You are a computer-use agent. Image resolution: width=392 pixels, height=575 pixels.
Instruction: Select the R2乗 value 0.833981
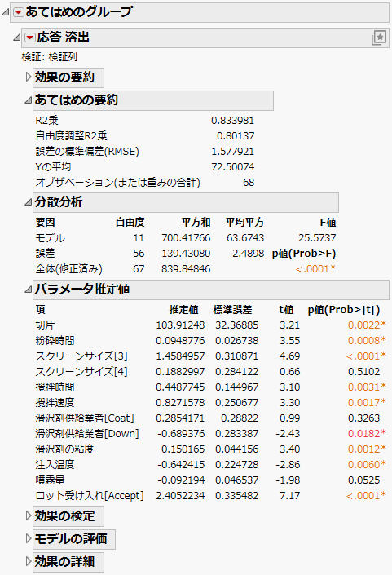click(232, 121)
